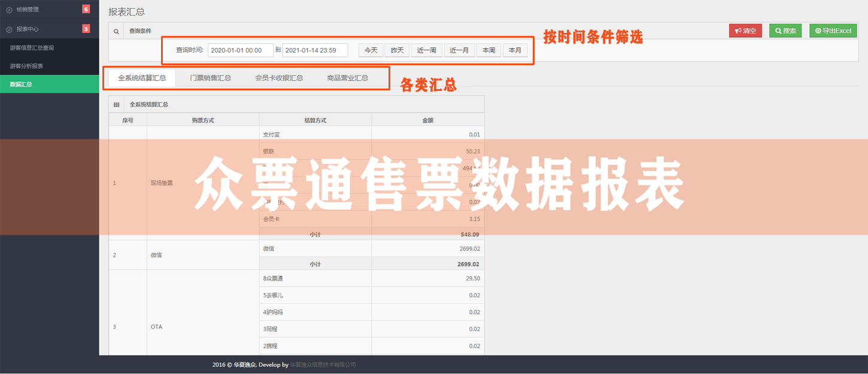Screen dimensions: 868x374
Task: Click the 会员卡 settlement cell
Action: (315, 219)
